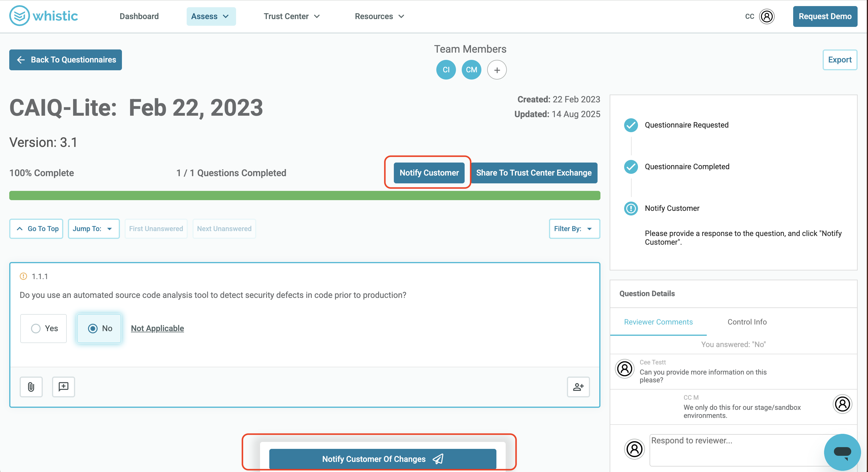This screenshot has height=472, width=868.
Task: Click the Go To Top button
Action: coord(36,229)
